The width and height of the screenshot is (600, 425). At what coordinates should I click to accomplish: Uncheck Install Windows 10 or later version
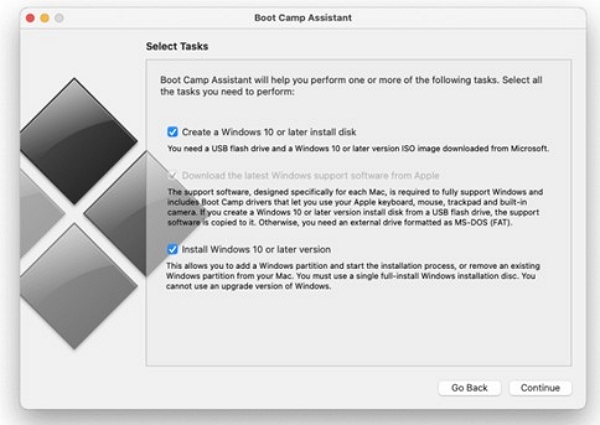point(172,249)
